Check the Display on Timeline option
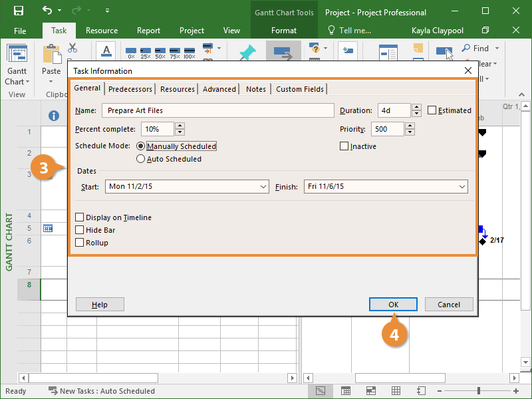The height and width of the screenshot is (399, 532). (x=80, y=217)
